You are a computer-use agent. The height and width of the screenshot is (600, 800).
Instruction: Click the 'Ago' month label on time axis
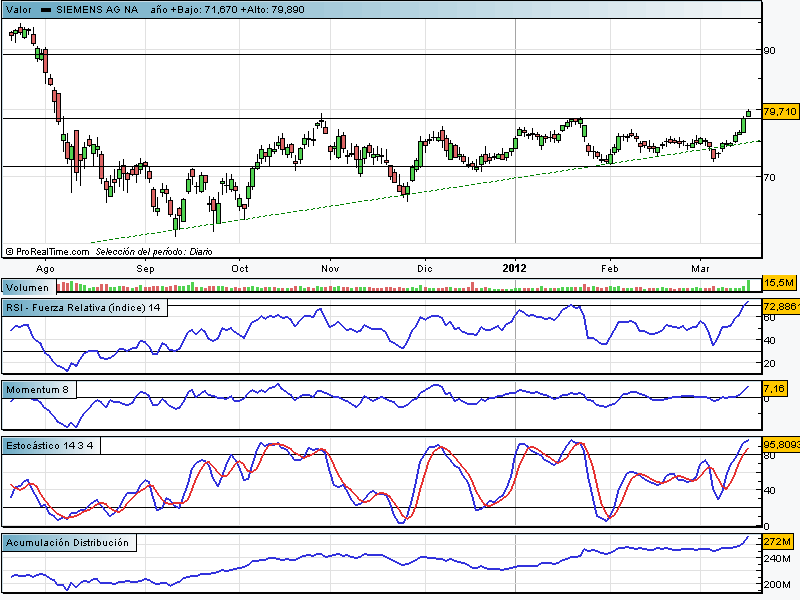(x=45, y=269)
